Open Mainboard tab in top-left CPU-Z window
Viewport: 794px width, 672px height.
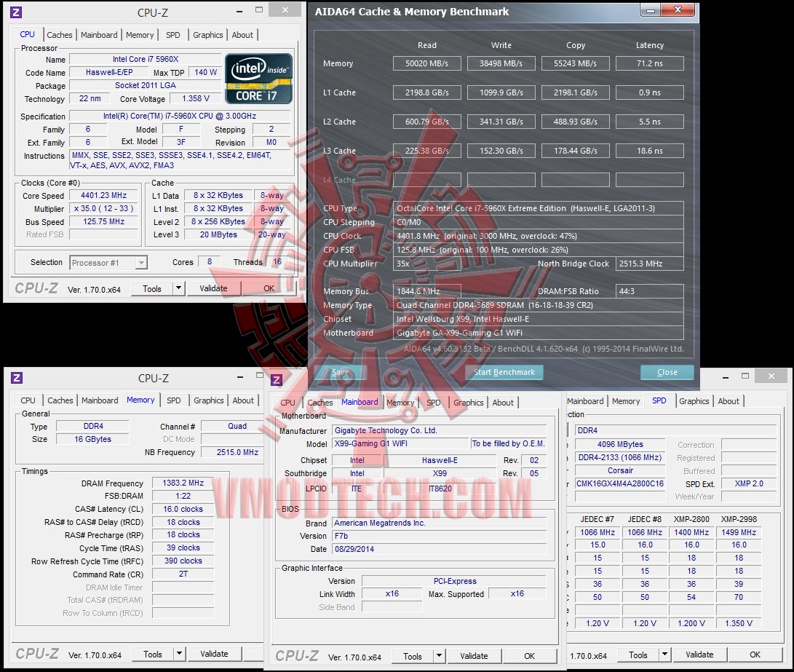coord(99,35)
